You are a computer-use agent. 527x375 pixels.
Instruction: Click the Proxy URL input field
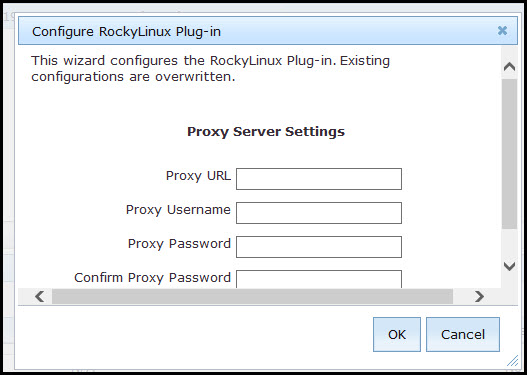pos(319,179)
